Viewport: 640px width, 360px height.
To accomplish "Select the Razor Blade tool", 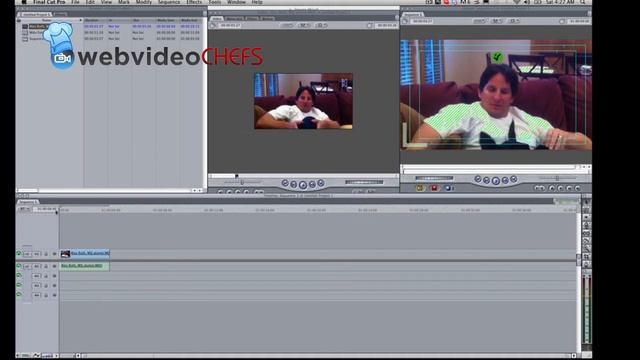I will point(587,241).
